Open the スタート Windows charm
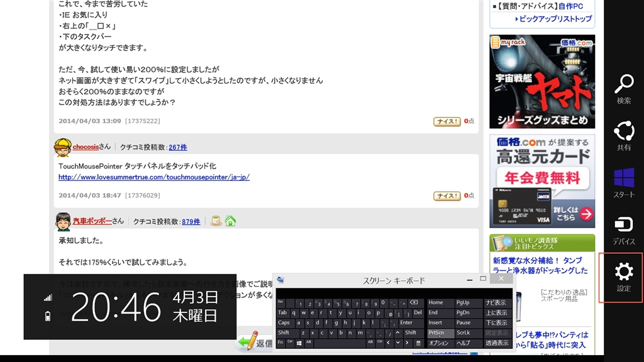This screenshot has height=362, width=644. [623, 183]
